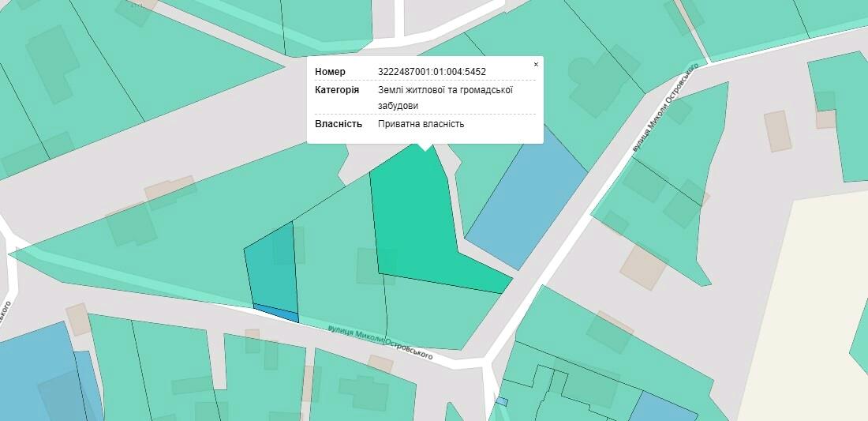Click cadastral number 3222487001:01:004:5452
The width and height of the screenshot is (868, 421).
(x=432, y=72)
